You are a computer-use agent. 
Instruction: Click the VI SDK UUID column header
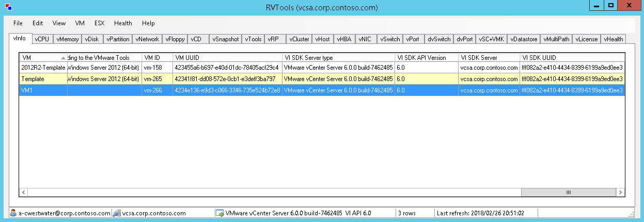tap(572, 58)
